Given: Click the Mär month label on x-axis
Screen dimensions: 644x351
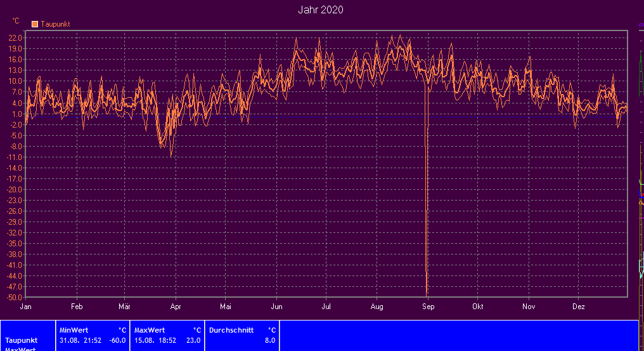Looking at the screenshot, I should coord(125,307).
